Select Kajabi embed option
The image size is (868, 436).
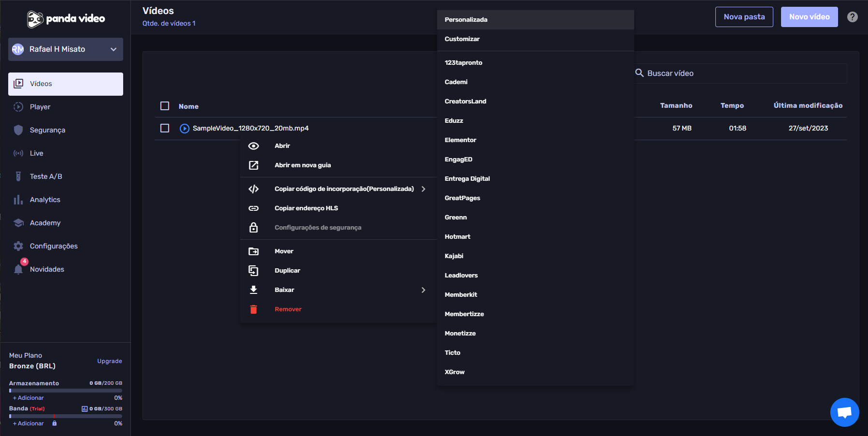536,256
